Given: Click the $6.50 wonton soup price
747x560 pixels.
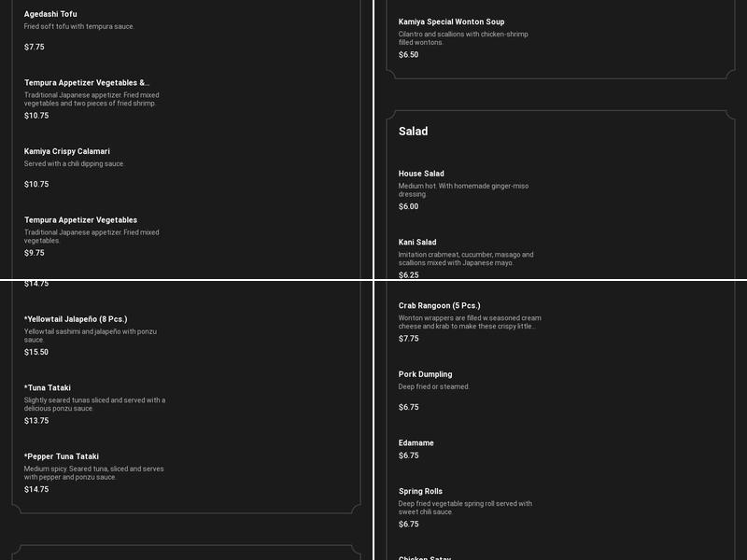Looking at the screenshot, I should [x=408, y=55].
